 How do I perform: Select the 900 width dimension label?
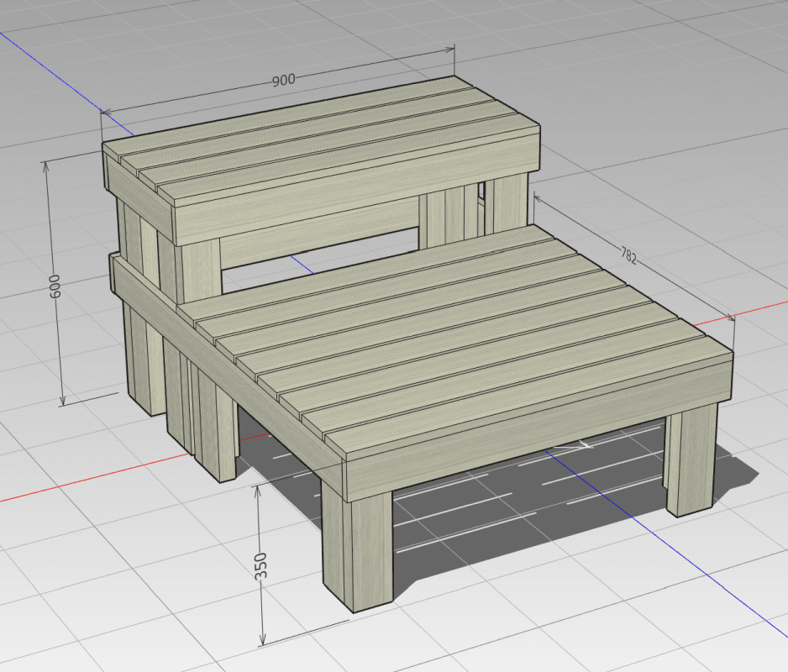(283, 80)
